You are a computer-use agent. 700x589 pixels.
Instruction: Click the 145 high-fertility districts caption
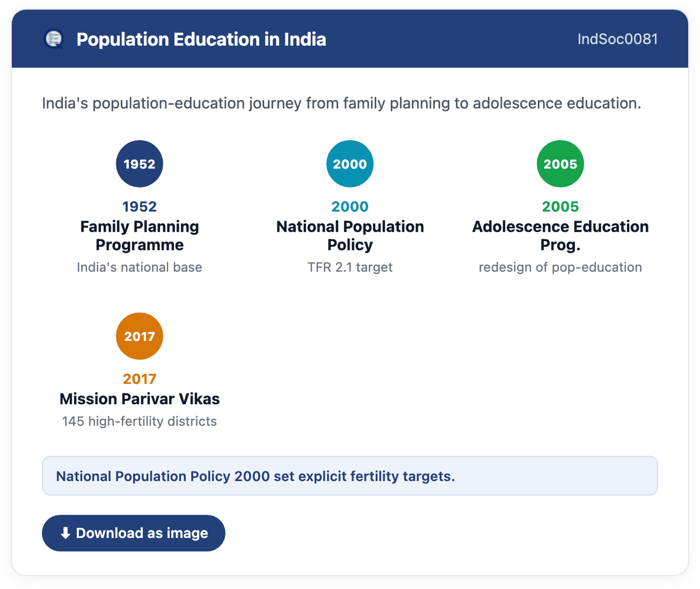point(139,421)
